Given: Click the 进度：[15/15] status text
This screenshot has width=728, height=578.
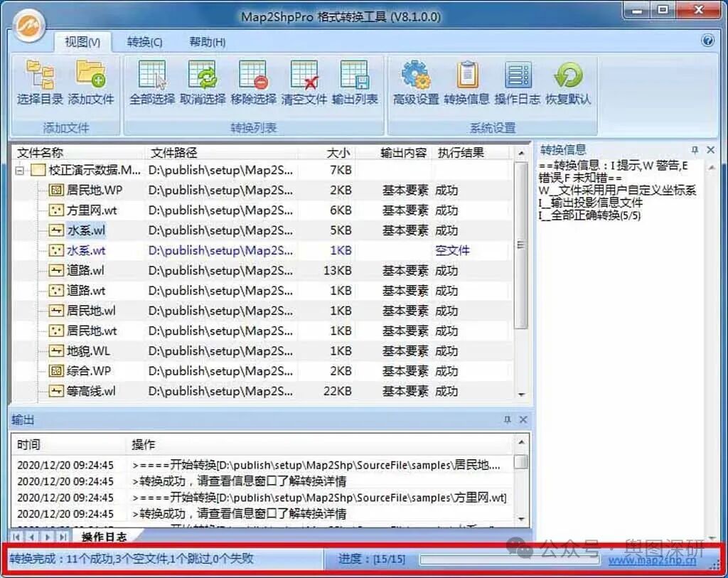Looking at the screenshot, I should coord(371,560).
